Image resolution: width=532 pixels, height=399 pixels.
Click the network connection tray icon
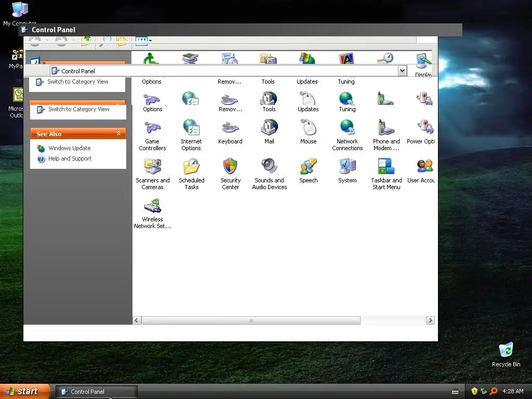coord(484,391)
